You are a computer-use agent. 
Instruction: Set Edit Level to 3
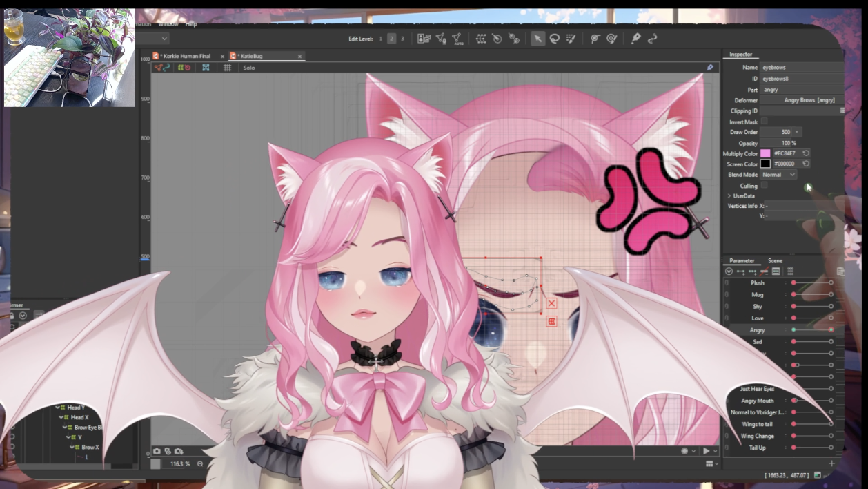(402, 39)
